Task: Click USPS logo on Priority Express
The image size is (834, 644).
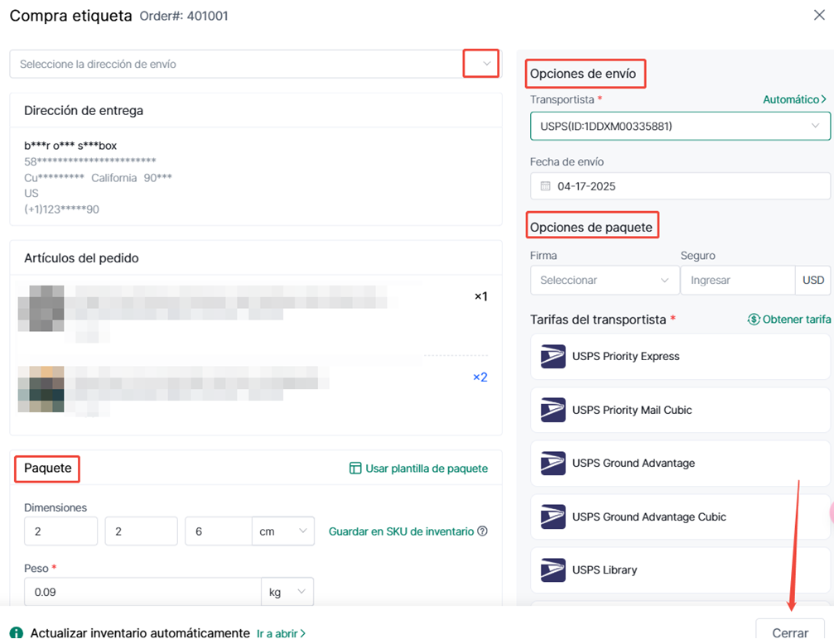Action: pyautogui.click(x=553, y=356)
